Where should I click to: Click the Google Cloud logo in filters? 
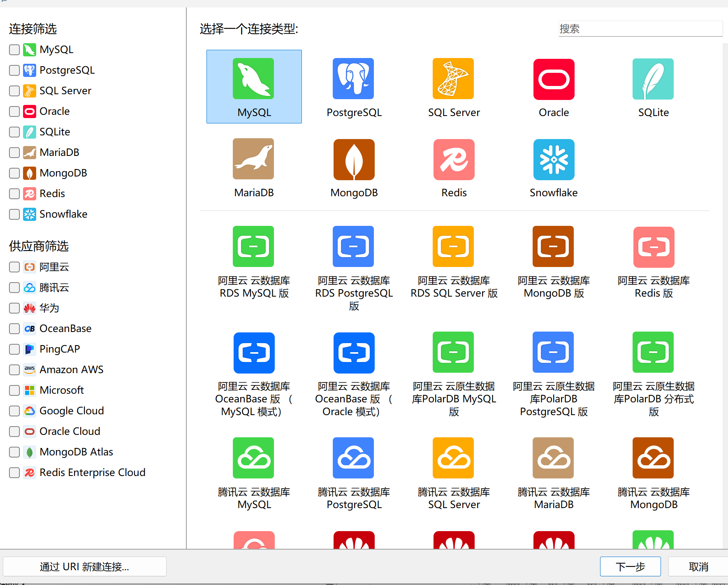click(x=30, y=411)
